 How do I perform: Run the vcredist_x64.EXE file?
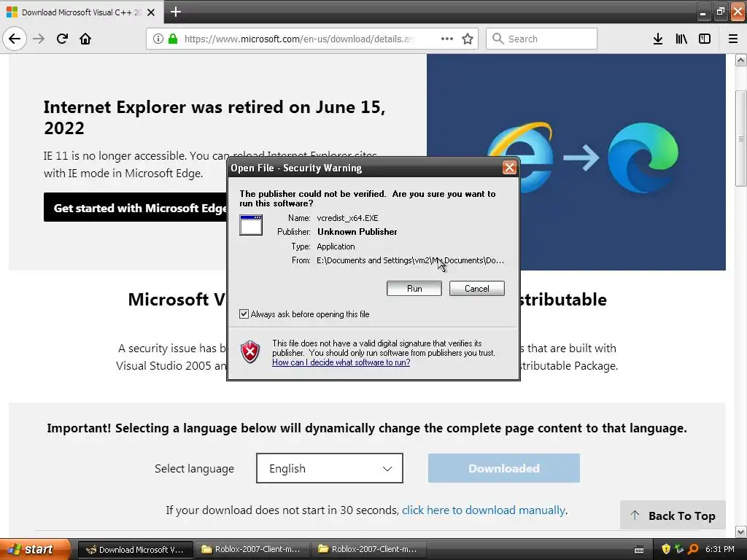pos(414,289)
